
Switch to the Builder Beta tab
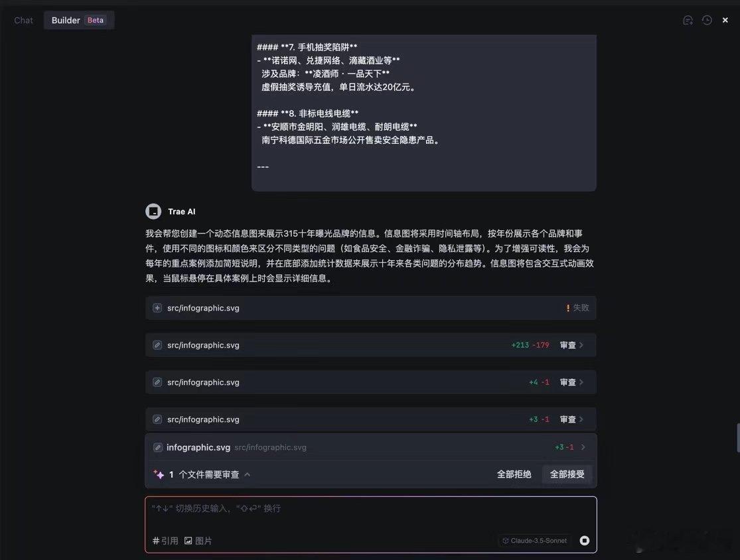pos(79,21)
